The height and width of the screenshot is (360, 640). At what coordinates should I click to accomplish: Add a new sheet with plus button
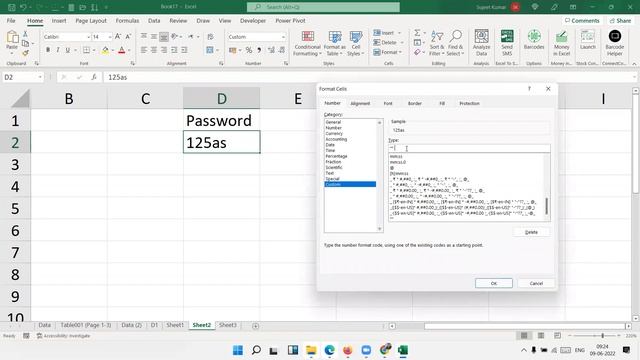click(256, 326)
